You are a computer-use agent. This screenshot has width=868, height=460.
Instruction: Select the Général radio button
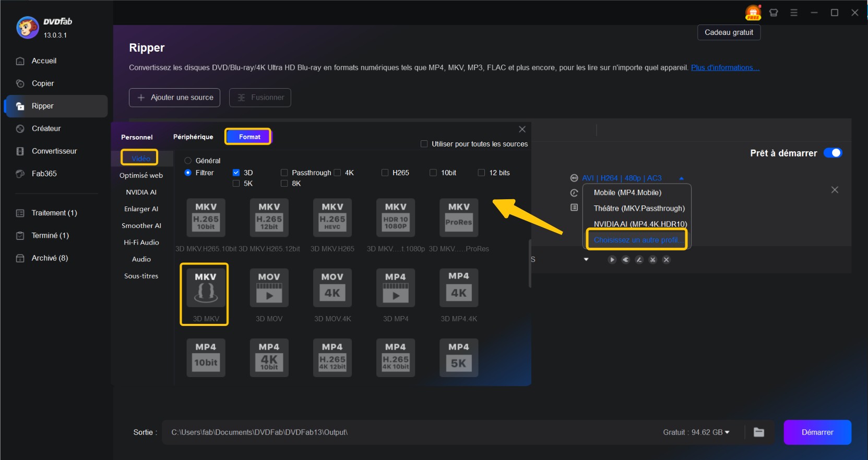(188, 161)
